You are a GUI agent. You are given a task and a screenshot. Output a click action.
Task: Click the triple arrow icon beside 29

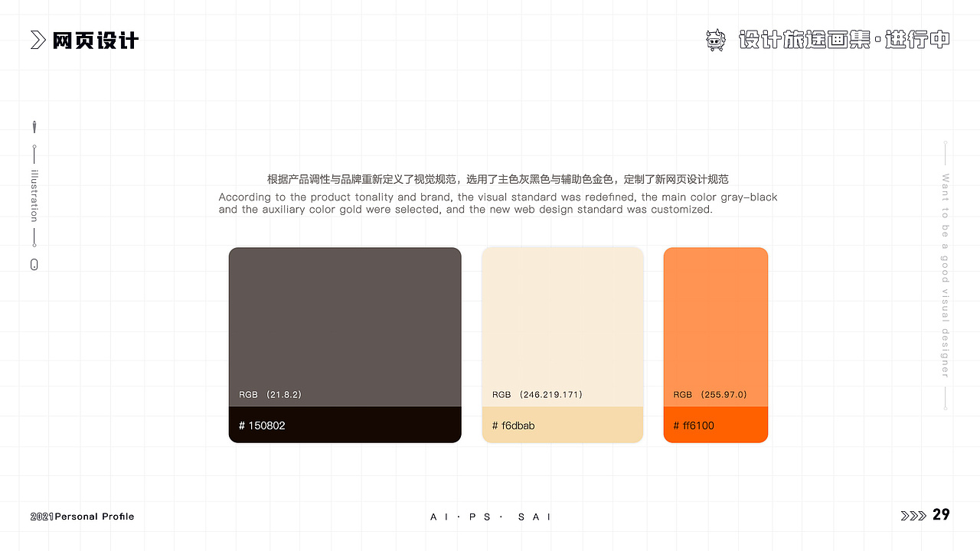tap(913, 516)
